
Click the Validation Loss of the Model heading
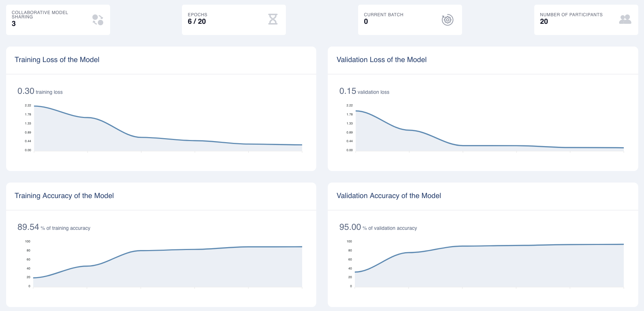(382, 60)
